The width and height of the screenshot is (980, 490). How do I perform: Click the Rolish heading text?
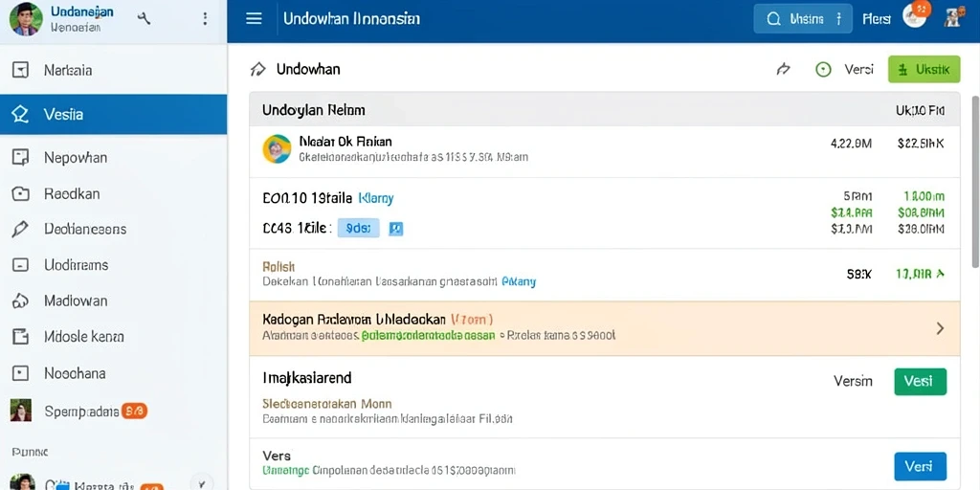coord(278,266)
